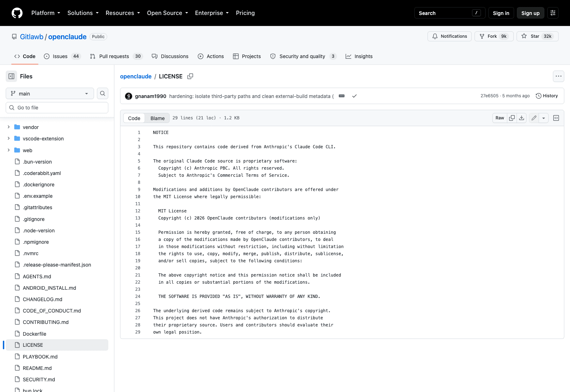Open the Actions tab
The width and height of the screenshot is (570, 392).
point(211,56)
